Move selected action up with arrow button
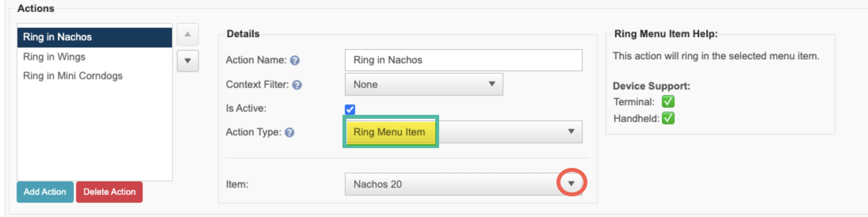 pos(188,35)
